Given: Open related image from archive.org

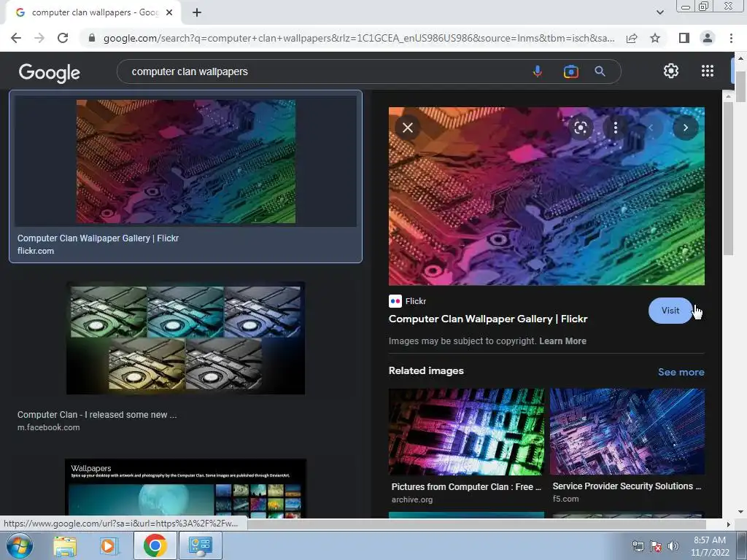Looking at the screenshot, I should [466, 432].
